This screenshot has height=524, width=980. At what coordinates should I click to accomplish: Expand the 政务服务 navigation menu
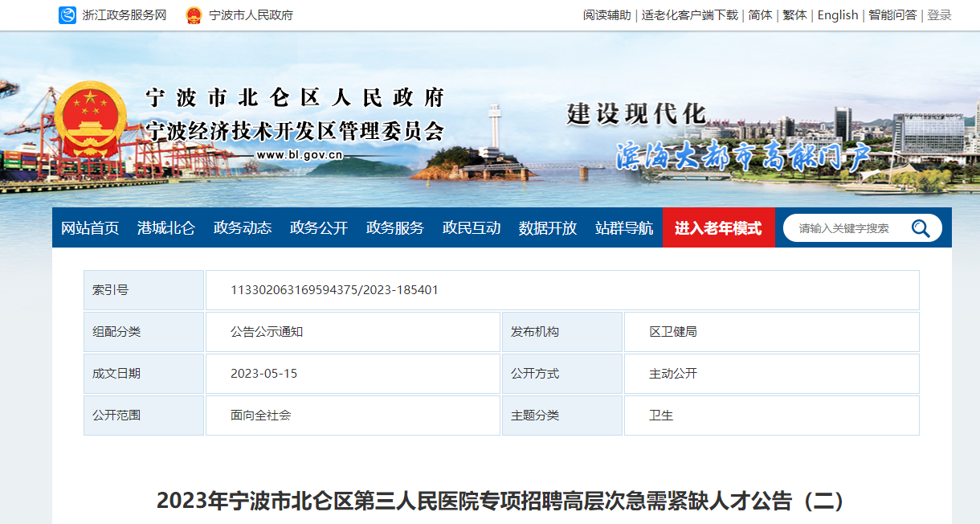pos(395,228)
